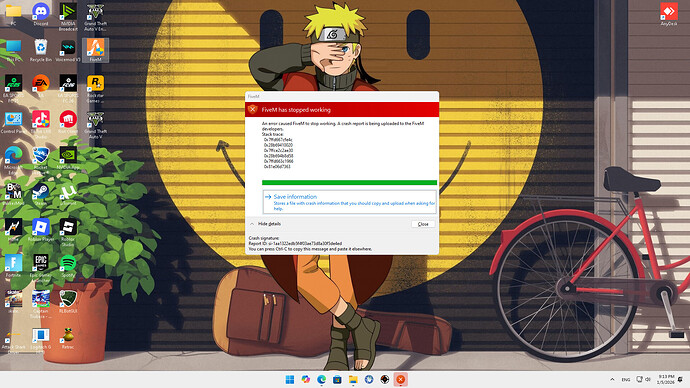
Task: Select the FiveM desktop shortcut
Action: (95, 50)
